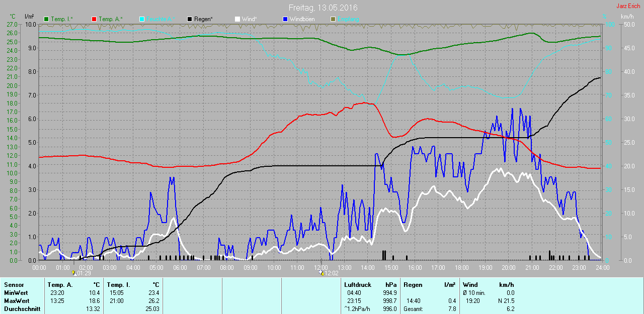Click the 12:00 label on time axis
644x314 pixels.
[320, 267]
